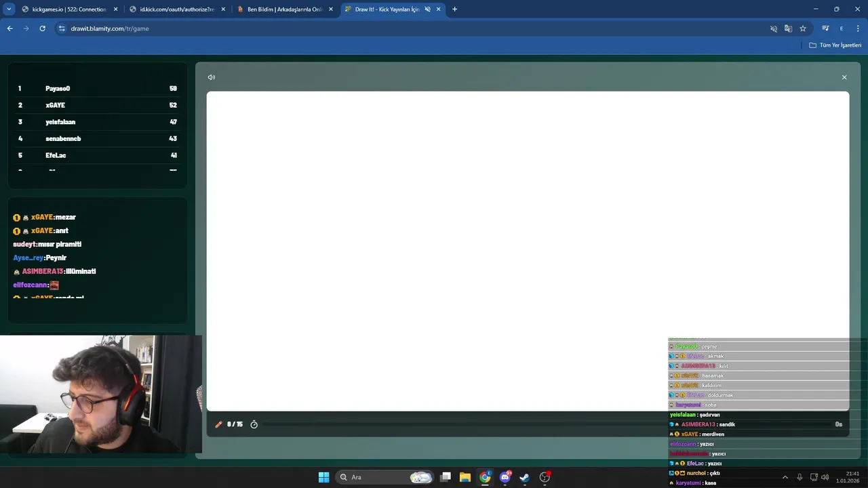Select yelsfalaan leaderboard row
The height and width of the screenshot is (488, 868).
(98, 122)
